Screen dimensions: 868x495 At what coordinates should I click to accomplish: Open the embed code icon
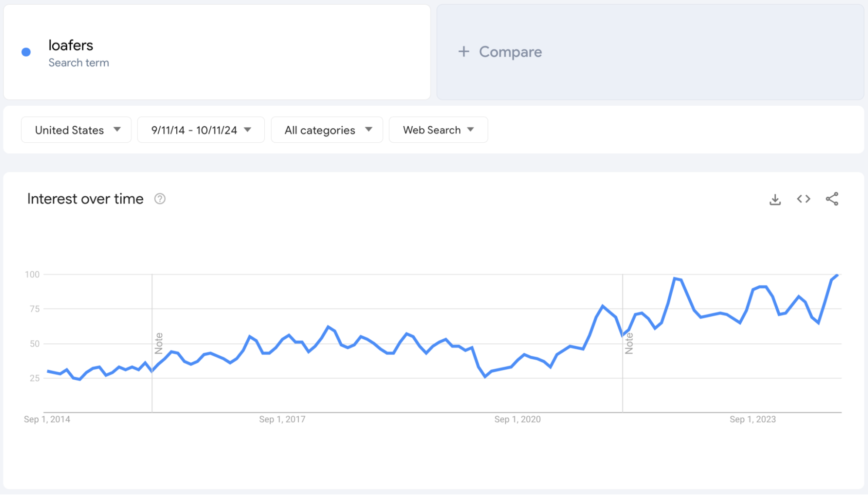point(804,199)
